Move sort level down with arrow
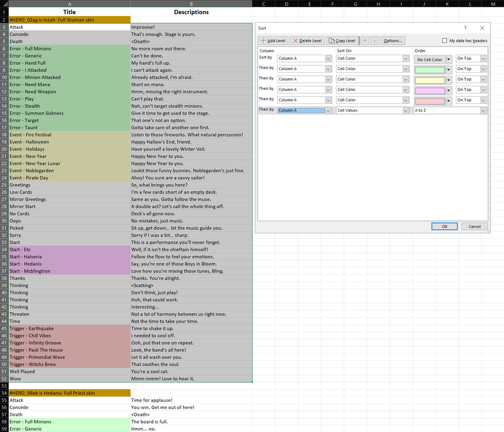The width and height of the screenshot is (504, 432). (374, 41)
